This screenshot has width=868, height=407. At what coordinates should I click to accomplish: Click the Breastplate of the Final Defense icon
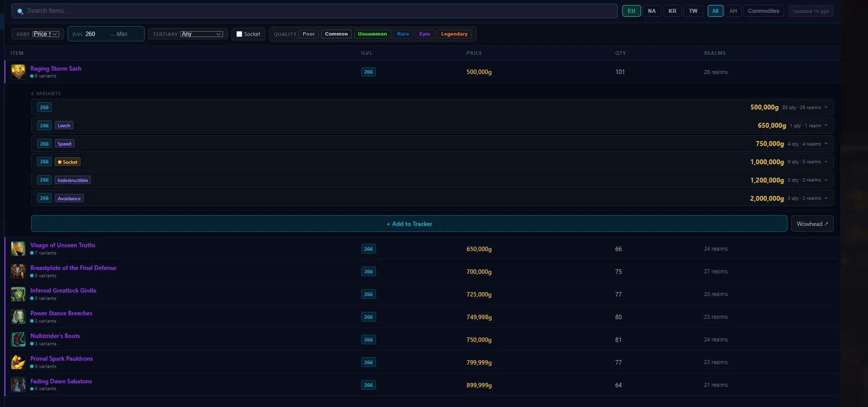coord(18,271)
